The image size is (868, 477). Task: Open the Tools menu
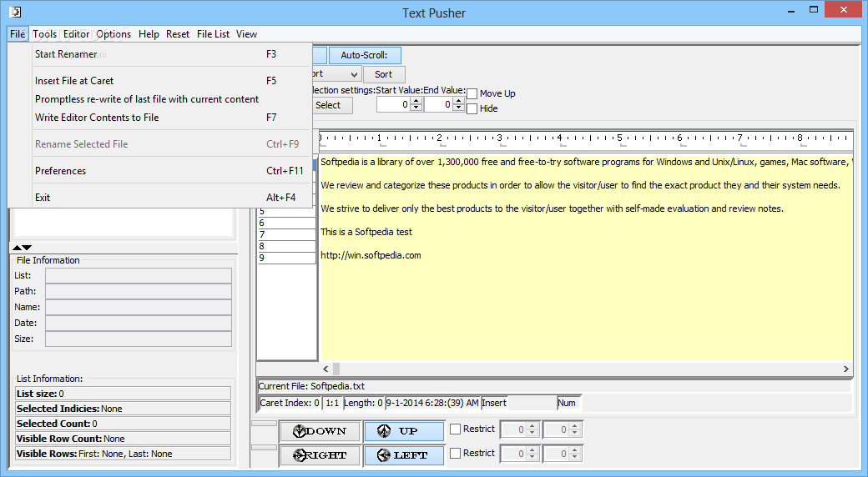tap(44, 33)
